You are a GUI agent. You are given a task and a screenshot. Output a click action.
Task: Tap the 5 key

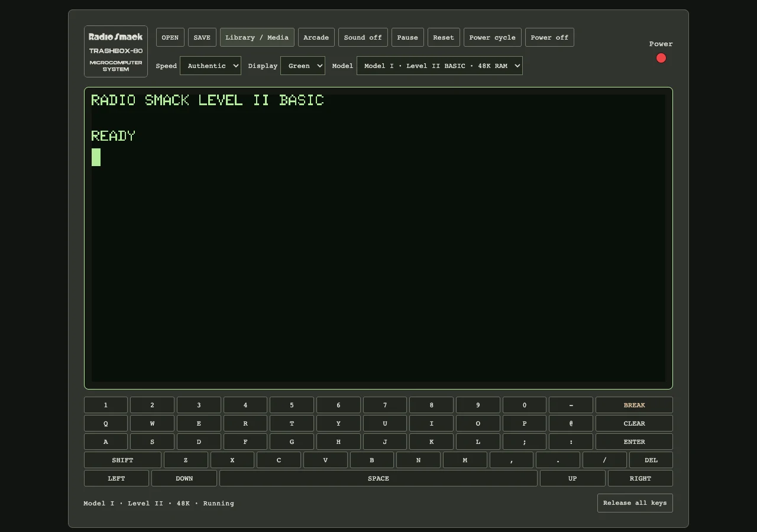292,405
